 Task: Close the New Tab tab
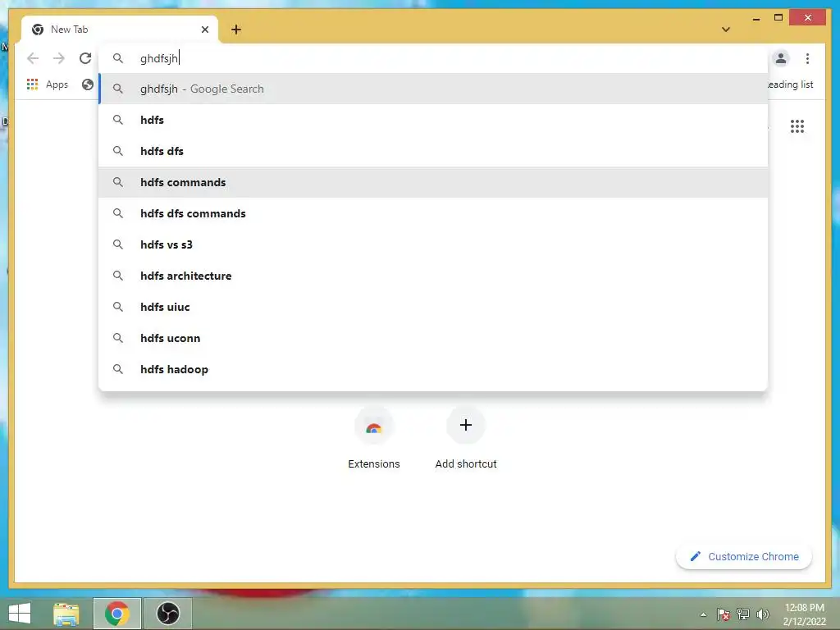(x=204, y=30)
